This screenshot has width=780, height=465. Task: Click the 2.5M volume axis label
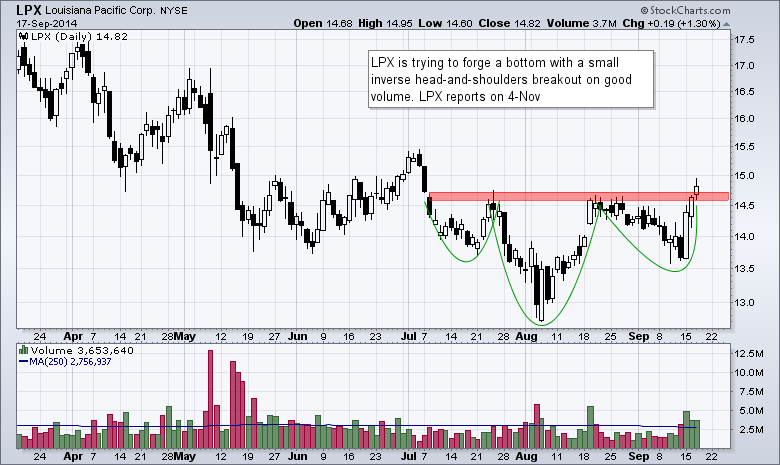[749, 429]
